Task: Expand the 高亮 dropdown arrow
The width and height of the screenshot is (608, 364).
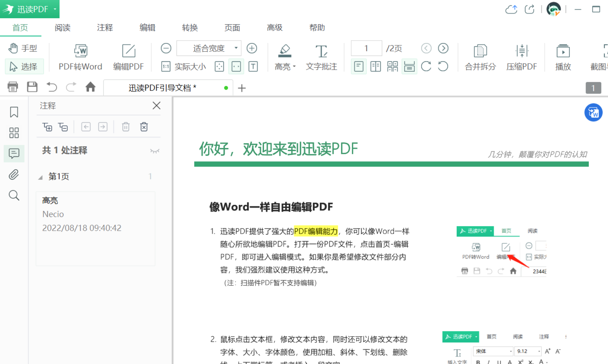Action: 295,66
